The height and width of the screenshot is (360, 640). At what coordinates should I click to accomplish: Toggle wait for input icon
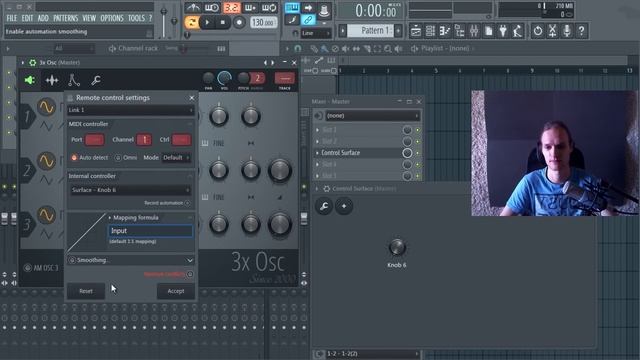click(x=212, y=7)
